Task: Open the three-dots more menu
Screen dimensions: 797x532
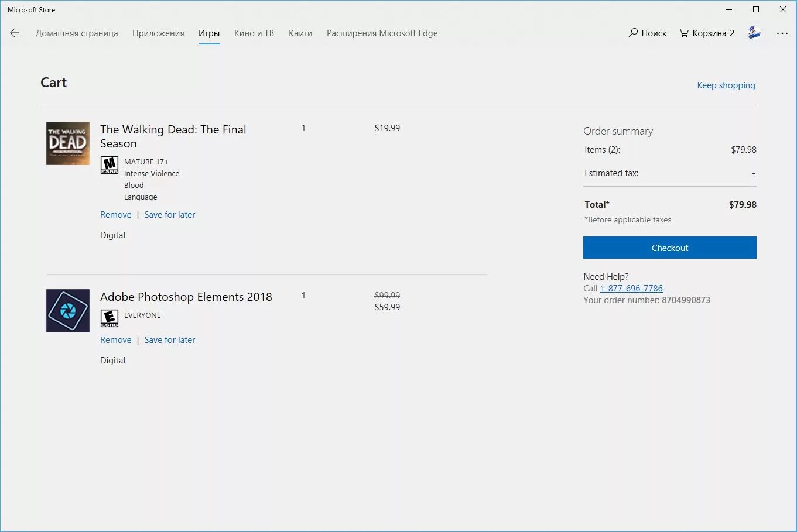Action: [782, 33]
